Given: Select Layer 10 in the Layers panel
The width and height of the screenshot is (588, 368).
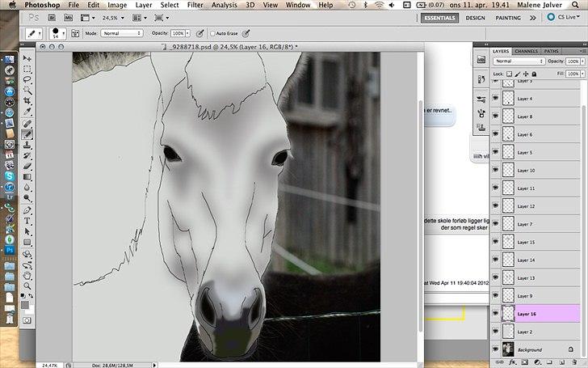Looking at the screenshot, I should tap(527, 171).
